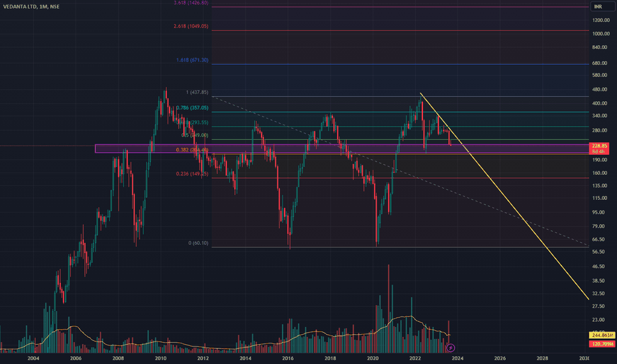Select the purple horizontal support zone rectangle

(x=342, y=149)
